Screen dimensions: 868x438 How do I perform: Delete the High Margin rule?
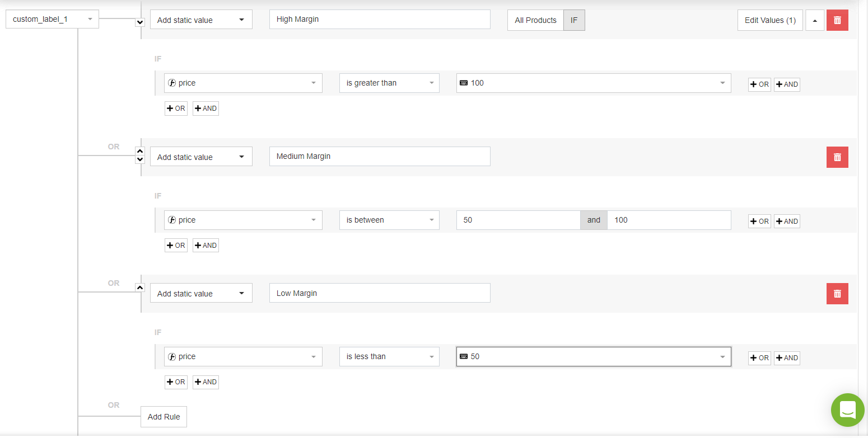[837, 20]
